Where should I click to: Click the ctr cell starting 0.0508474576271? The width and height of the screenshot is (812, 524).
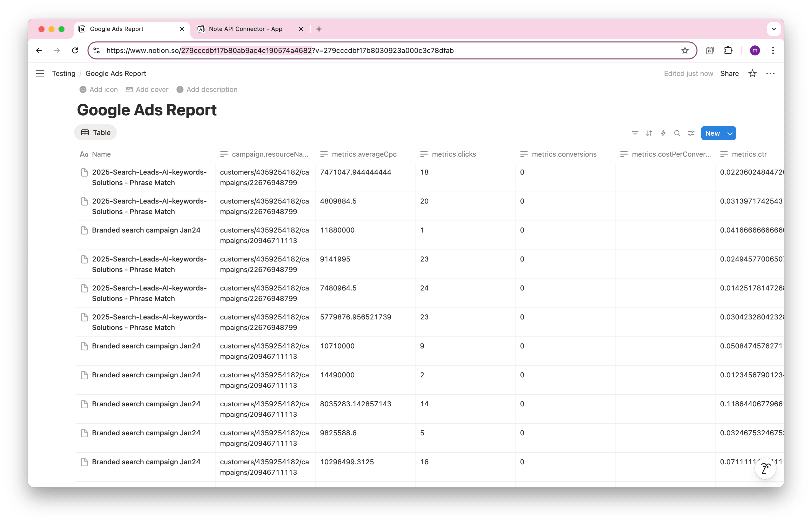point(750,351)
